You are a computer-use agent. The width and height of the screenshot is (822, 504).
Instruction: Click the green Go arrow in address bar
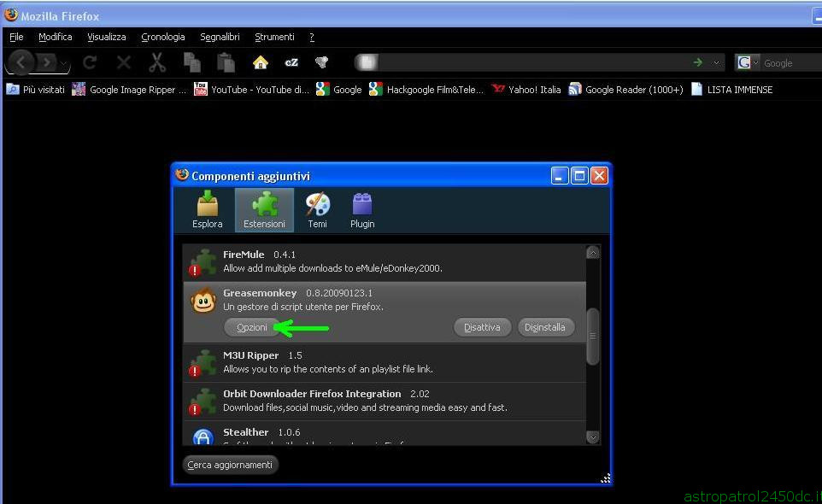tap(698, 63)
